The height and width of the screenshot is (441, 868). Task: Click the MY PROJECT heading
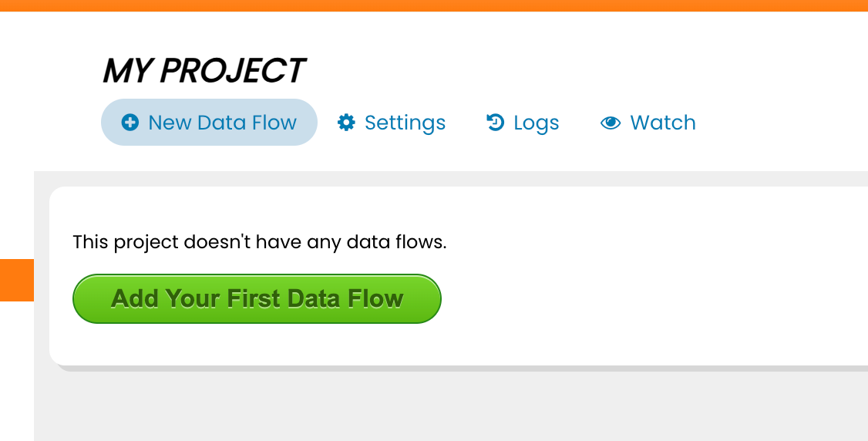pos(204,71)
